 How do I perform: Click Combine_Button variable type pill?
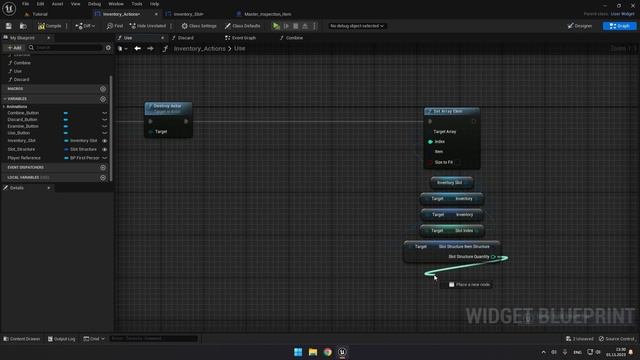(x=66, y=113)
